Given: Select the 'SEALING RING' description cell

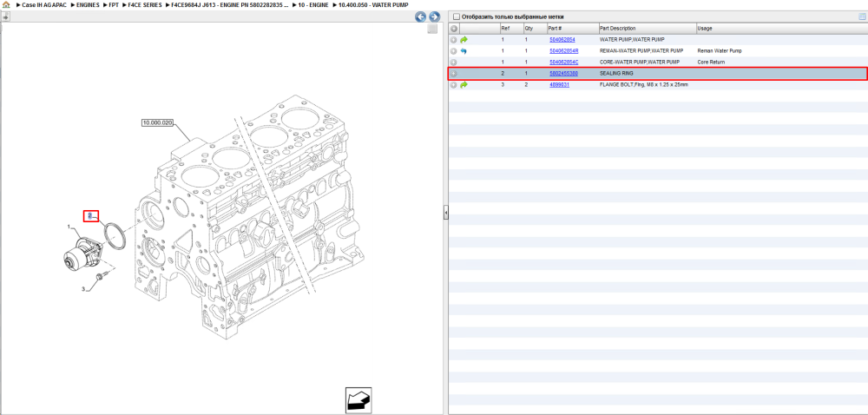Looking at the screenshot, I should (x=616, y=74).
